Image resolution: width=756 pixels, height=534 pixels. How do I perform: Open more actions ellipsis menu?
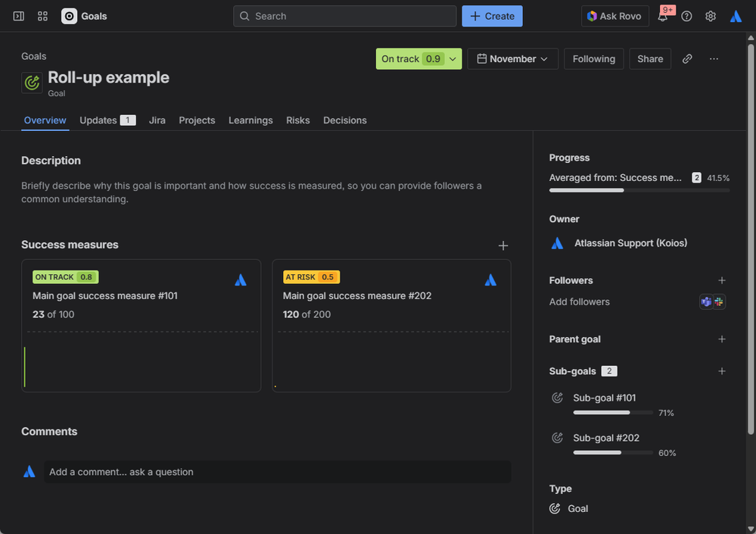[x=714, y=59]
